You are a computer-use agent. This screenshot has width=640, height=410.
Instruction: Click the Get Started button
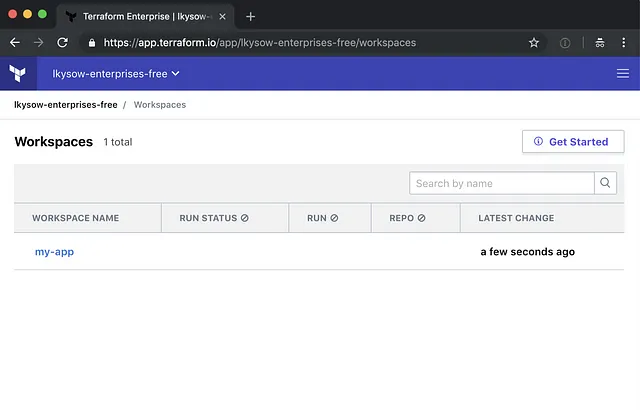tap(573, 142)
